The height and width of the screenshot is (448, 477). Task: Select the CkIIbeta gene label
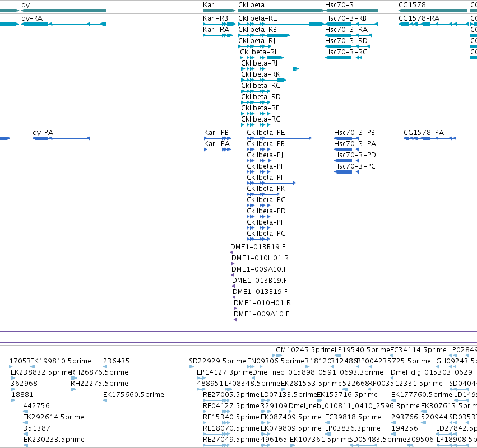tap(252, 5)
